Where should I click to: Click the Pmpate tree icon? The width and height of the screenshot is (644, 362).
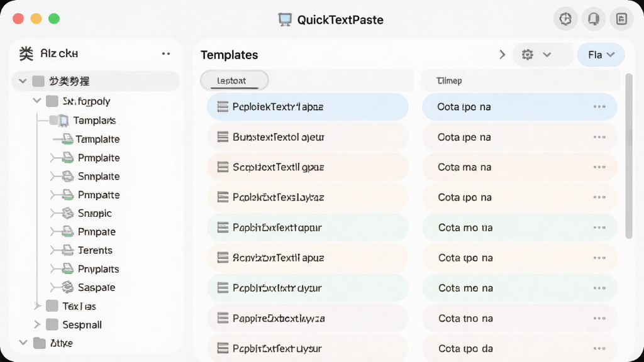coord(68,231)
